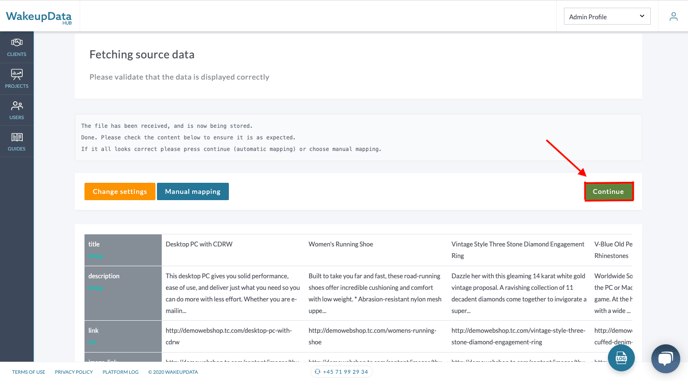Select the title field header cell

coord(123,250)
